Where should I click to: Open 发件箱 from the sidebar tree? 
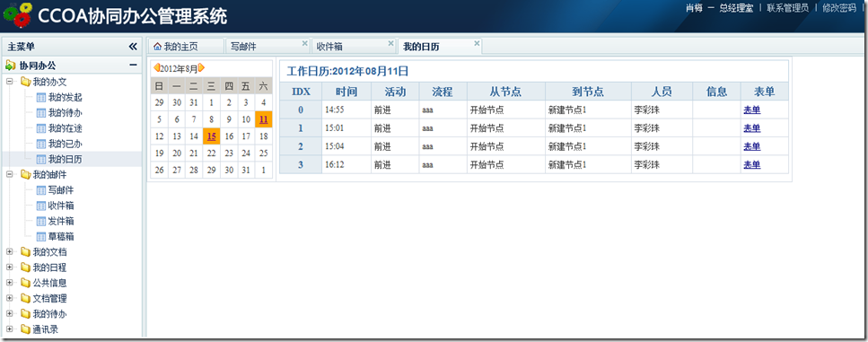pyautogui.click(x=61, y=222)
